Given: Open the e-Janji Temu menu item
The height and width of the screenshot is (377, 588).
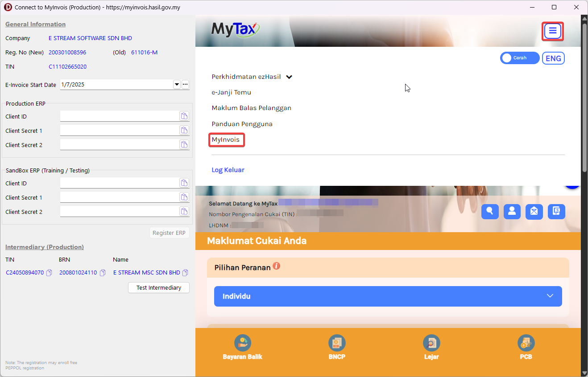Looking at the screenshot, I should point(231,92).
